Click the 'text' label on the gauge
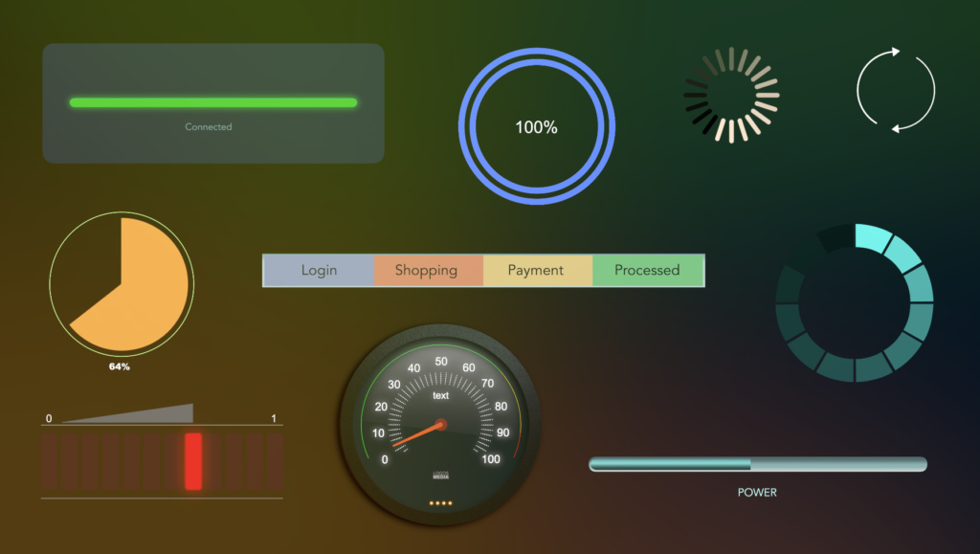 point(440,395)
